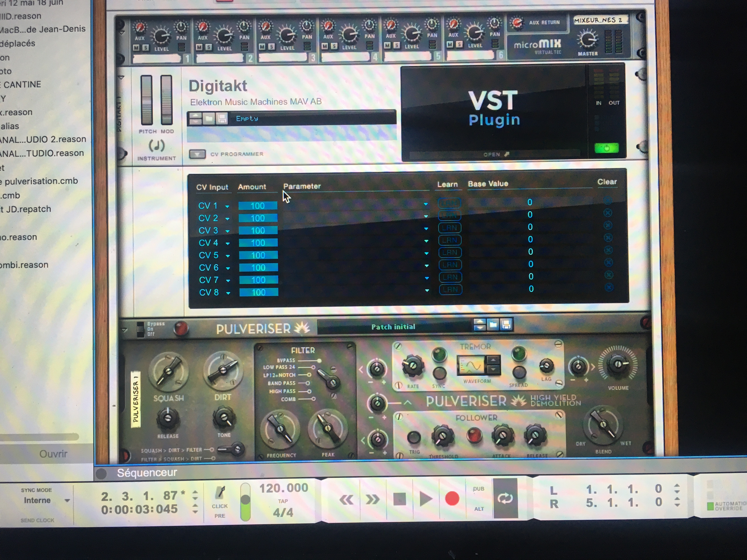The image size is (747, 560).
Task: Click the Digitakt save patch disk icon
Action: (x=222, y=119)
